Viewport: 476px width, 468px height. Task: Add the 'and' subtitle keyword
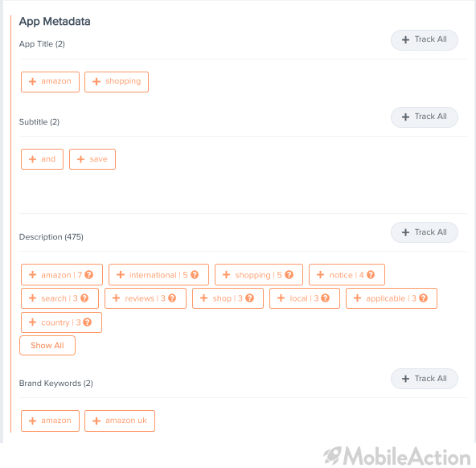42,159
